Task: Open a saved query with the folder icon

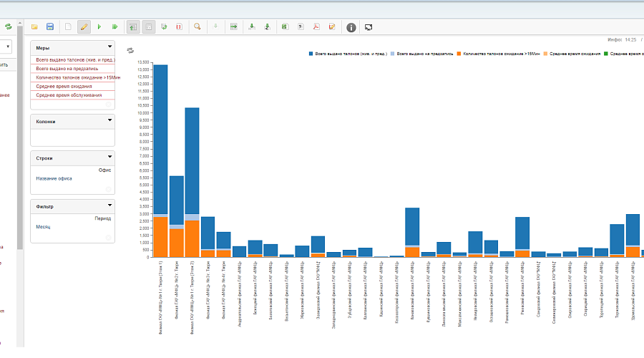Action: (x=34, y=26)
